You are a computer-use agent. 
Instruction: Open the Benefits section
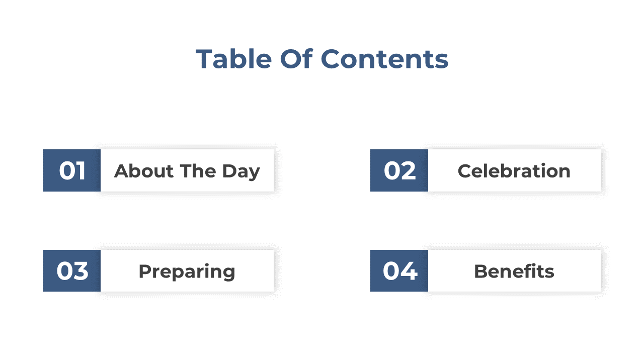[514, 270]
